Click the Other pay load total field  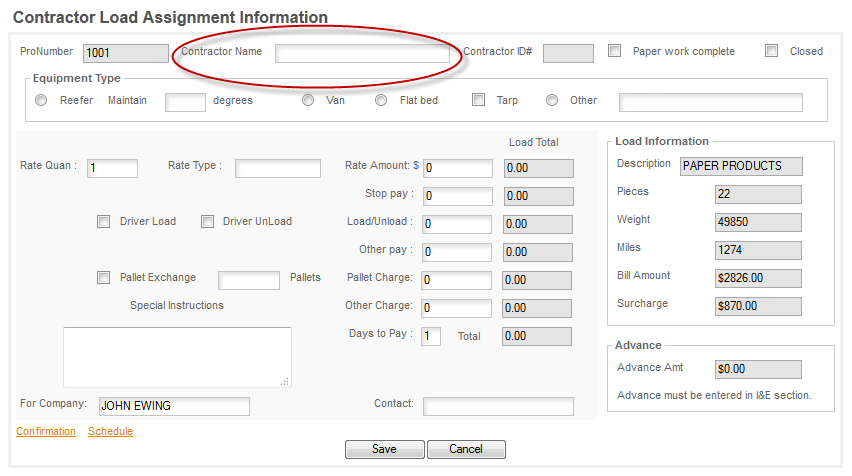[538, 252]
